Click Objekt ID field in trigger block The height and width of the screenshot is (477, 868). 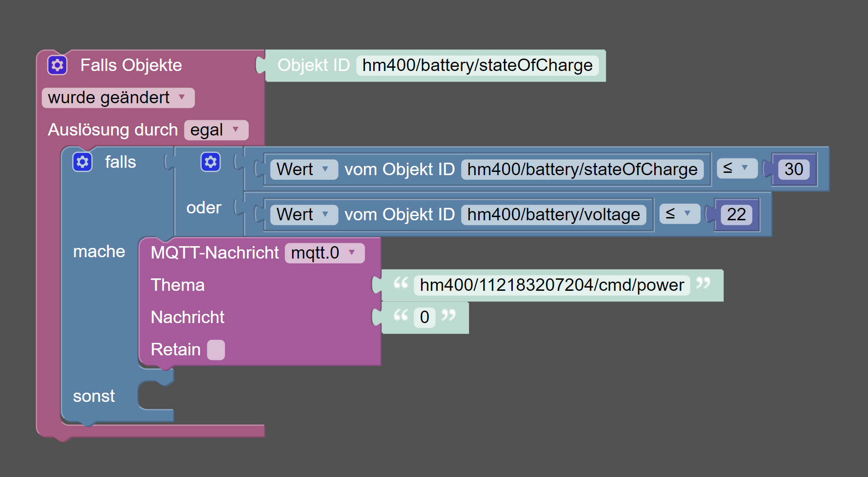click(477, 65)
